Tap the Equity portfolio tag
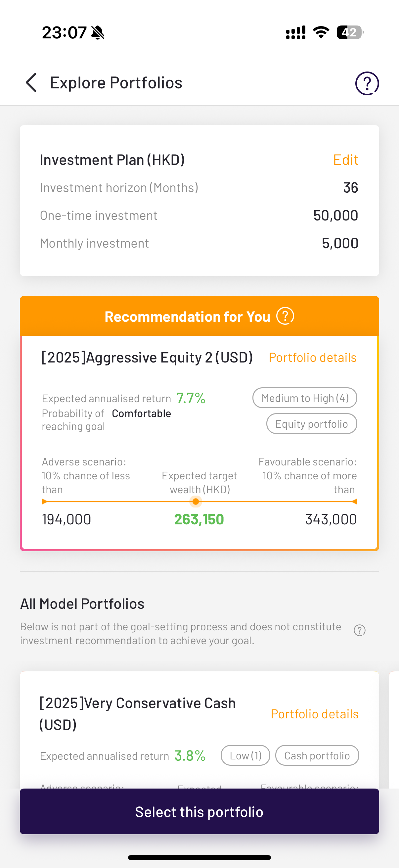 pyautogui.click(x=311, y=424)
